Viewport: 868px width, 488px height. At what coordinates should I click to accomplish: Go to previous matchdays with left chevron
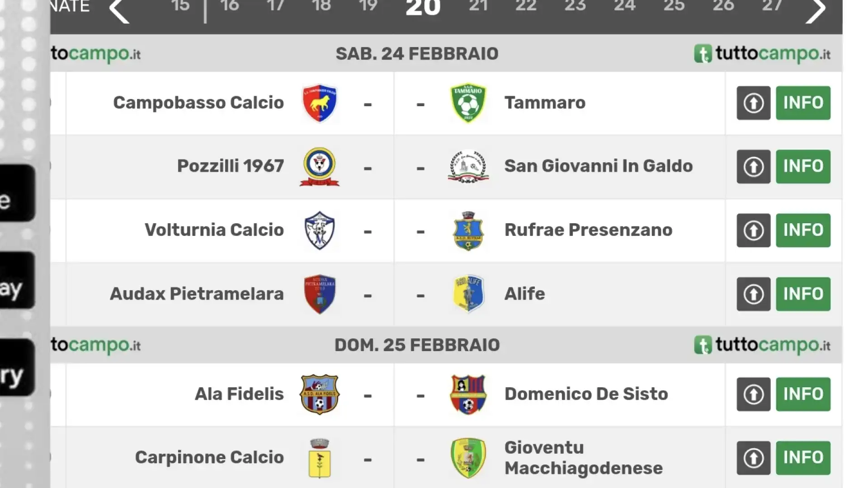(119, 10)
